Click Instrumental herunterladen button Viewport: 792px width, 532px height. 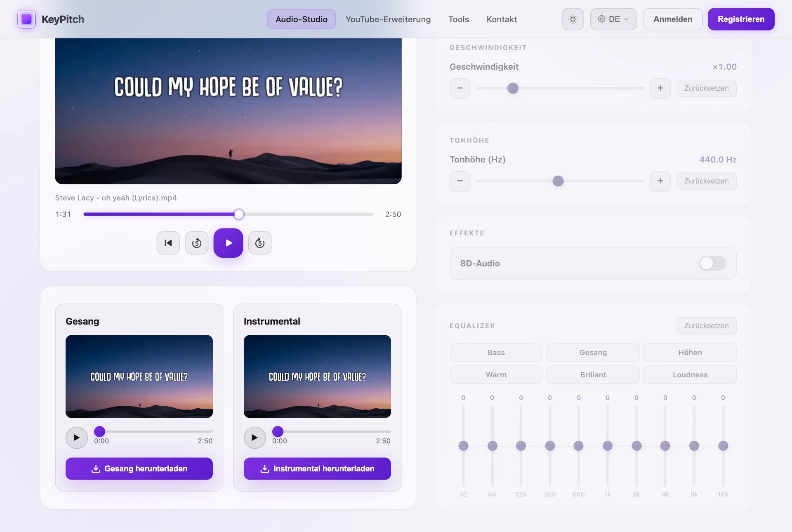(x=317, y=468)
